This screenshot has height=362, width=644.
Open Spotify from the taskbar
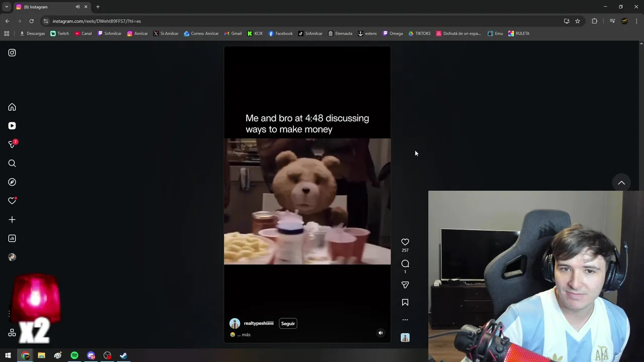pos(74,355)
